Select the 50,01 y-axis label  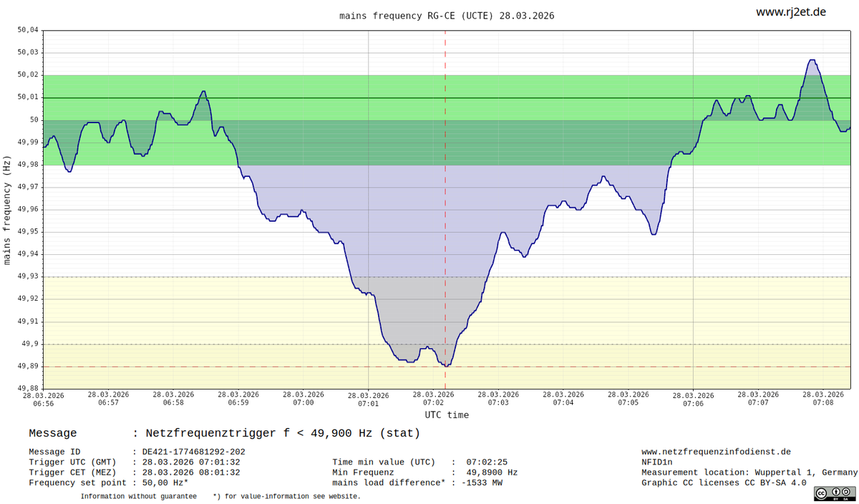coord(27,97)
